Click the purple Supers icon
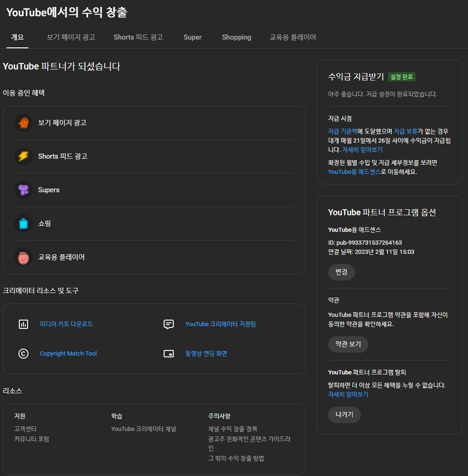The width and height of the screenshot is (468, 476). (x=23, y=190)
